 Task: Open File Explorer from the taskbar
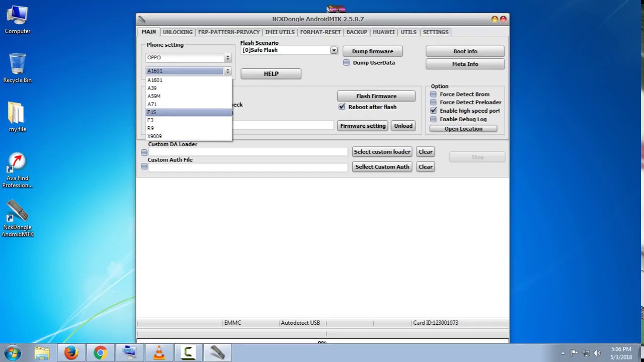42,353
